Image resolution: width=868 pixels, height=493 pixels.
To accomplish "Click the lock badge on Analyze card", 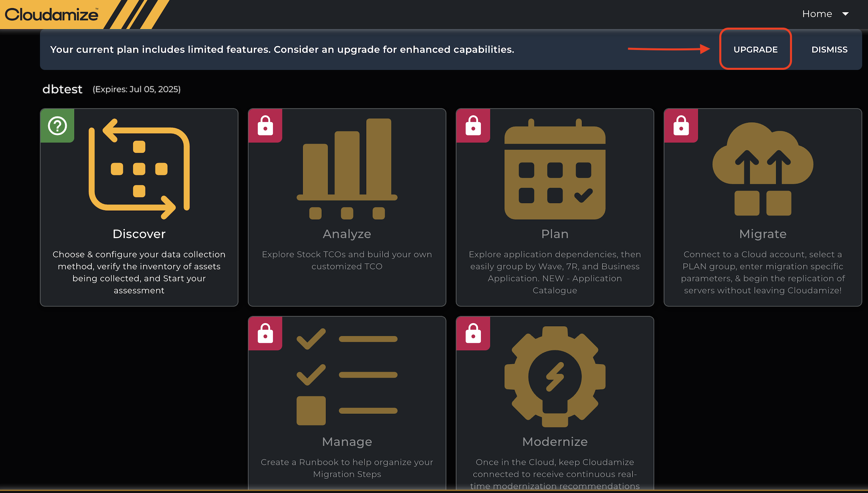I will pos(265,125).
